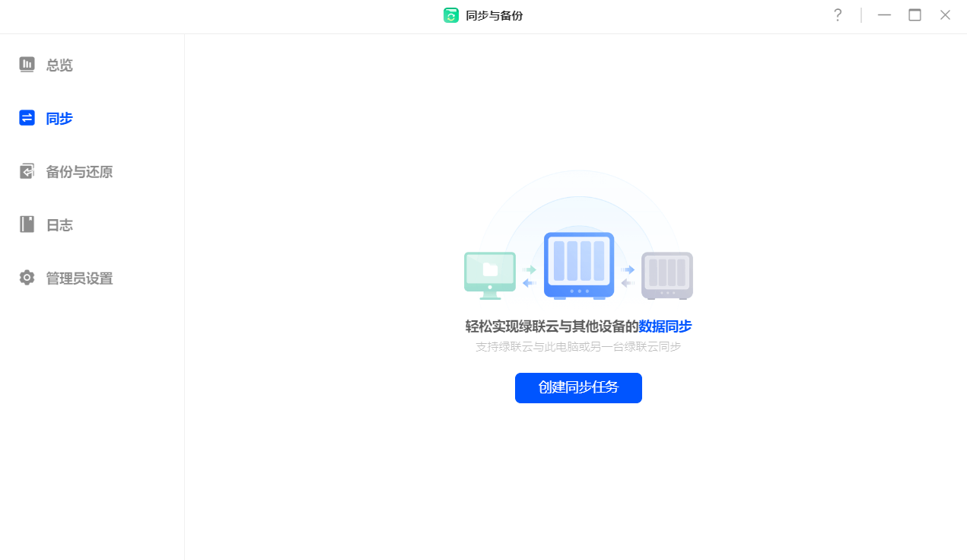Image resolution: width=967 pixels, height=560 pixels.
Task: Click the 日志 log book icon
Action: (27, 224)
